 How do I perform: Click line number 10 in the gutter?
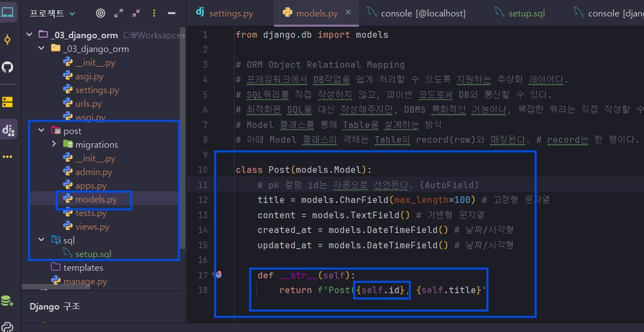pos(202,170)
